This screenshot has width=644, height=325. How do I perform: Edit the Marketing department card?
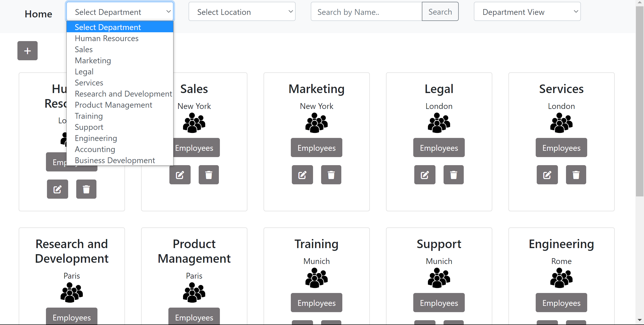click(302, 175)
